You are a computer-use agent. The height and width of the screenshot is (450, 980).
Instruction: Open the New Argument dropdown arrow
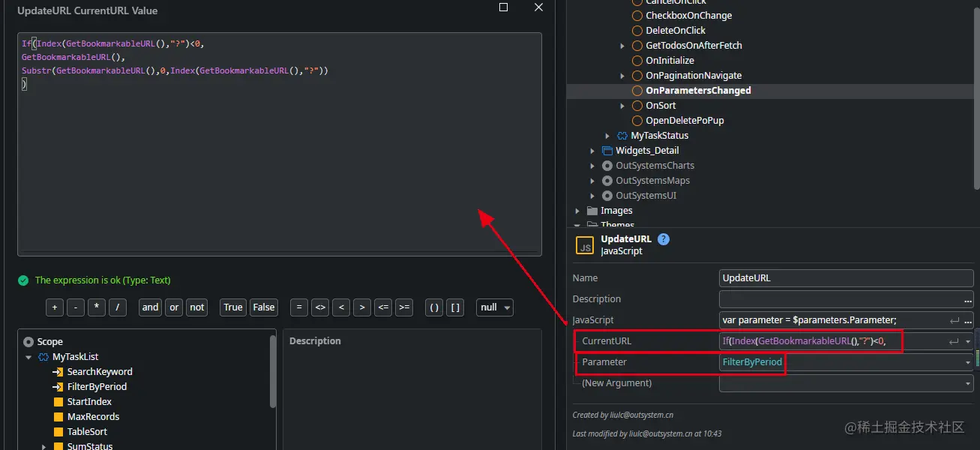tap(967, 383)
